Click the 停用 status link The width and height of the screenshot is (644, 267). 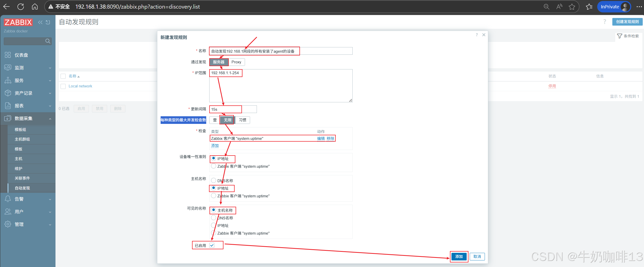coord(552,86)
